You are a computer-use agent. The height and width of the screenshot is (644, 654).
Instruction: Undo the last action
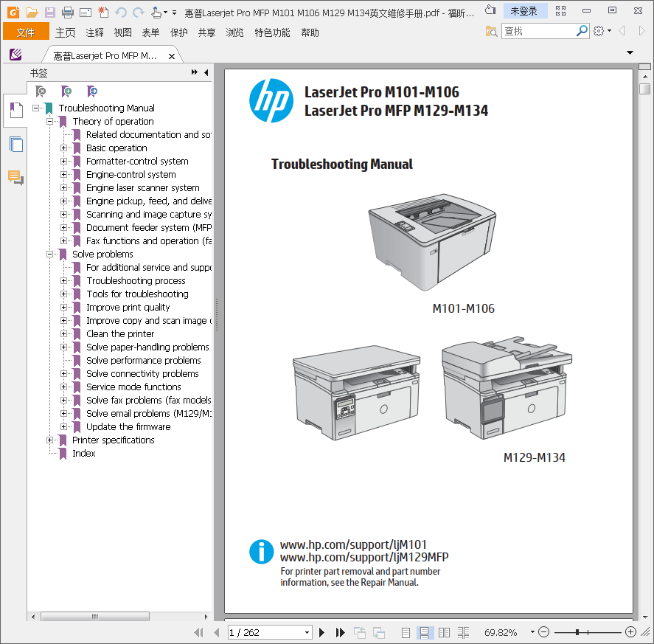121,13
